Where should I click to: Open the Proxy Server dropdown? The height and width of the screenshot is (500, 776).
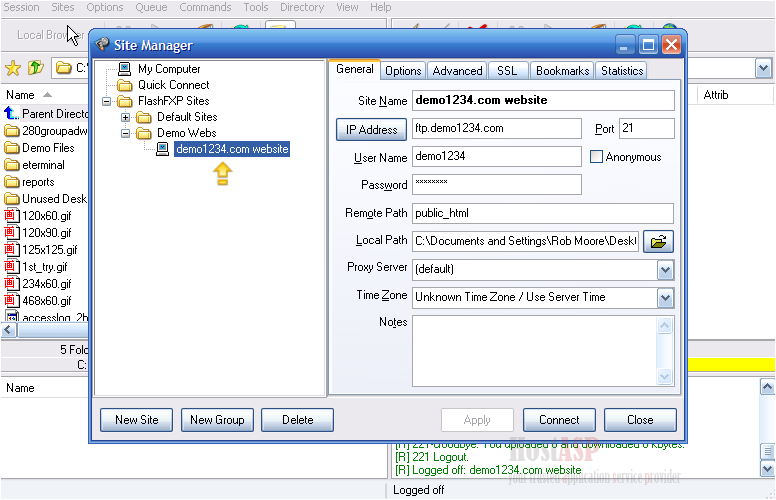tap(666, 270)
